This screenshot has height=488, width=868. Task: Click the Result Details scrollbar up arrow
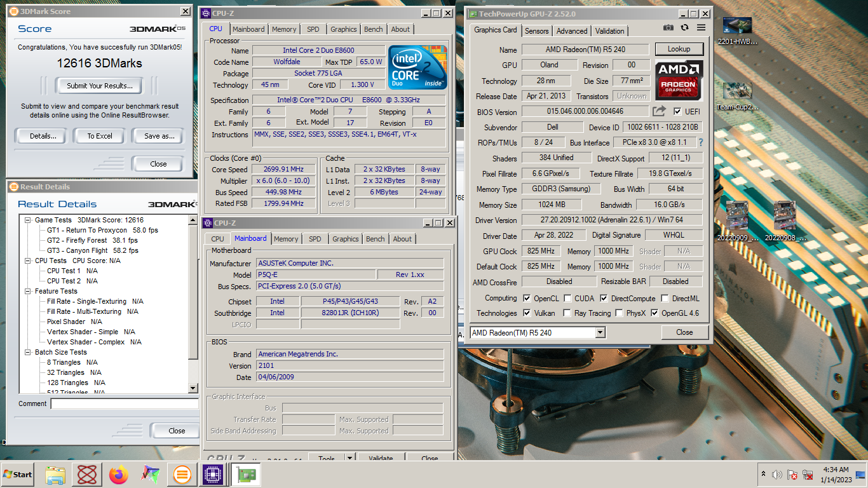point(194,220)
